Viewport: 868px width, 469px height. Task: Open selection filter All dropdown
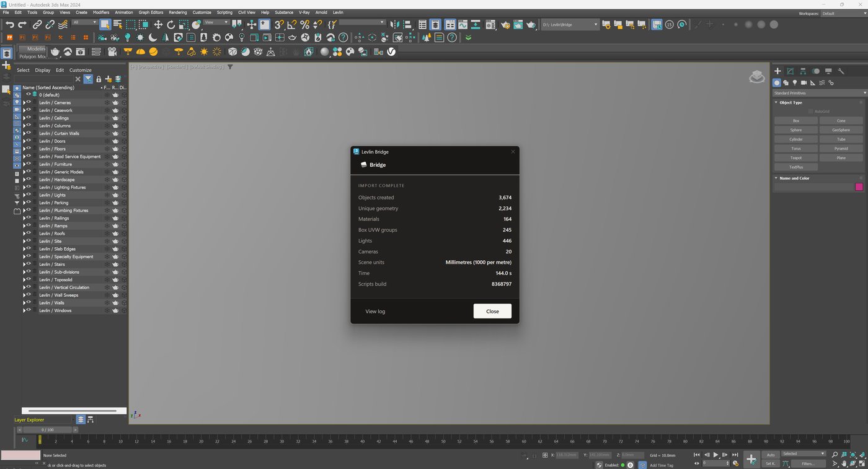coord(85,22)
